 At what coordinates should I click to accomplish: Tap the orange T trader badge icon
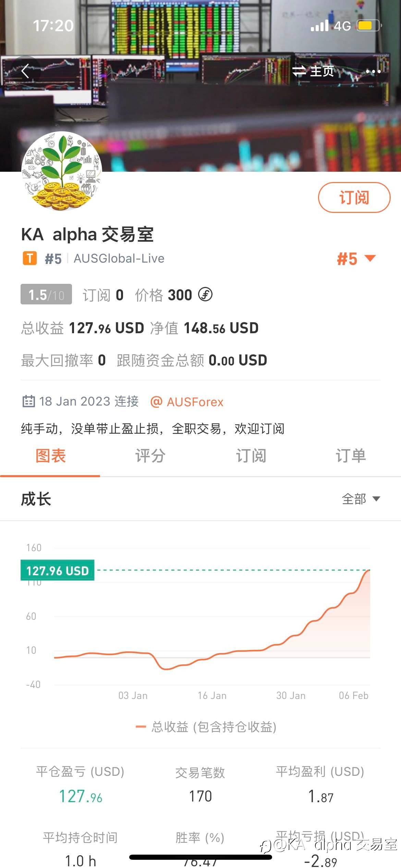click(29, 258)
